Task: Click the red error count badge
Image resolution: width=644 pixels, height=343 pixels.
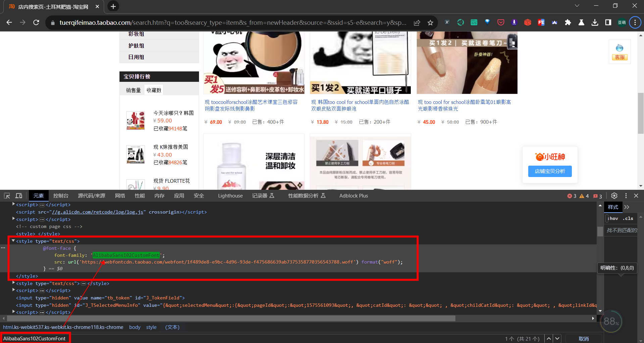Action: click(x=572, y=196)
